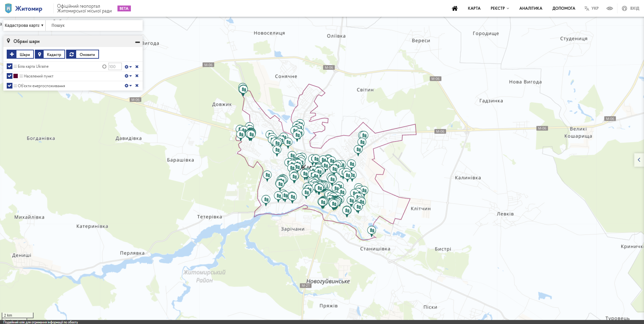Click the Новогуйвинське map label

328,281
